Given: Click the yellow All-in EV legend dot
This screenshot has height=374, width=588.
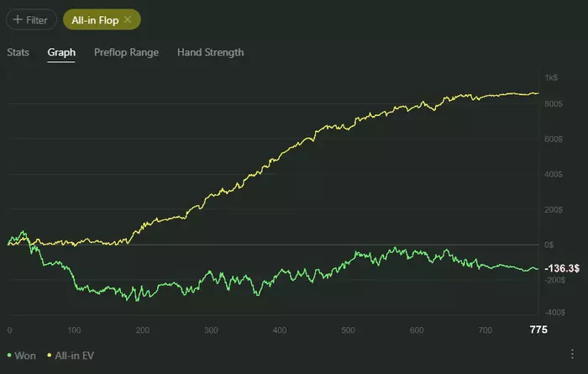Looking at the screenshot, I should click(x=50, y=356).
